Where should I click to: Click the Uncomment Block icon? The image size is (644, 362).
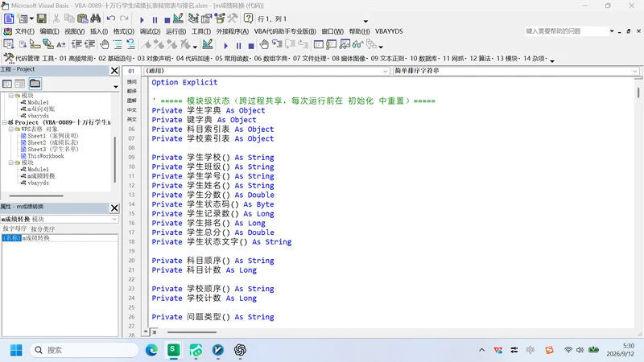pos(130,44)
